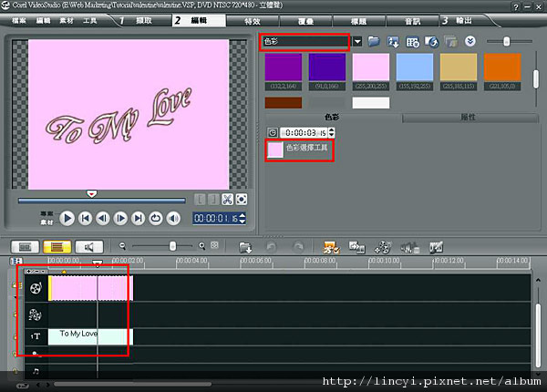Step to next frame
This screenshot has height=392, width=547.
pos(120,219)
